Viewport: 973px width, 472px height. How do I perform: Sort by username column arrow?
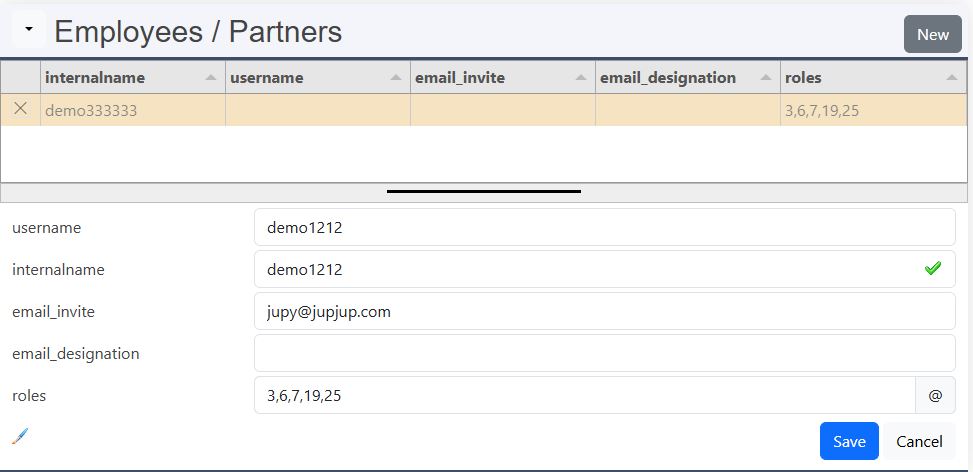pyautogui.click(x=396, y=78)
